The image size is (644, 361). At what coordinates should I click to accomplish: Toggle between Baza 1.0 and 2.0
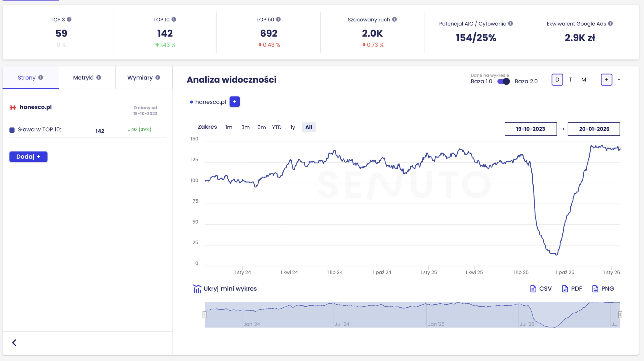coord(503,81)
